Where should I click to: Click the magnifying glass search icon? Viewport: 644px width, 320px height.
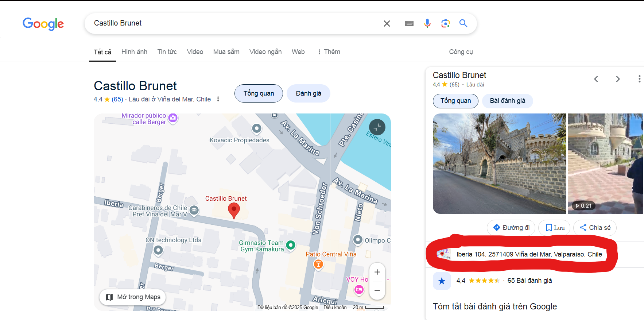463,24
